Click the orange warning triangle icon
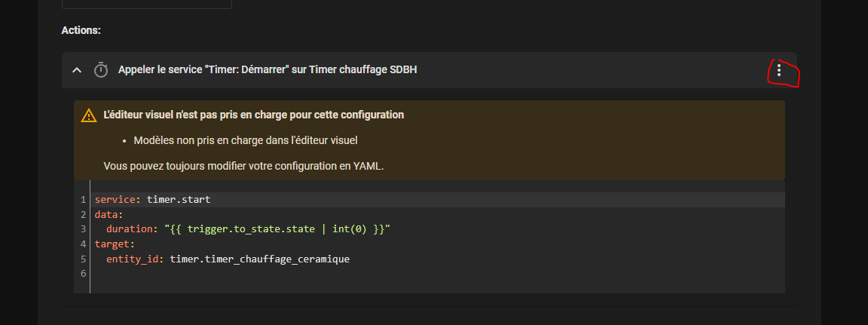The height and width of the screenshot is (325, 868). [89, 115]
